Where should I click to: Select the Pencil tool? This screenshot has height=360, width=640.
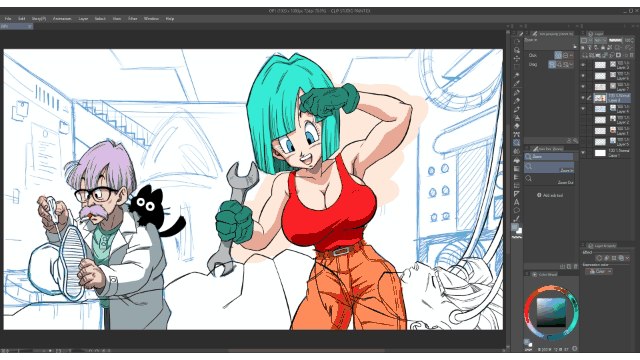coord(517,101)
